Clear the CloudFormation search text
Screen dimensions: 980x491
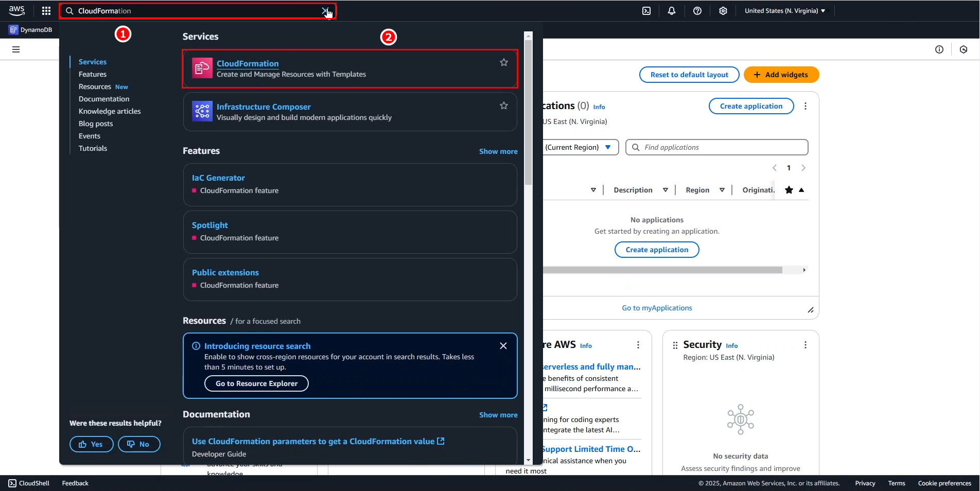point(325,11)
